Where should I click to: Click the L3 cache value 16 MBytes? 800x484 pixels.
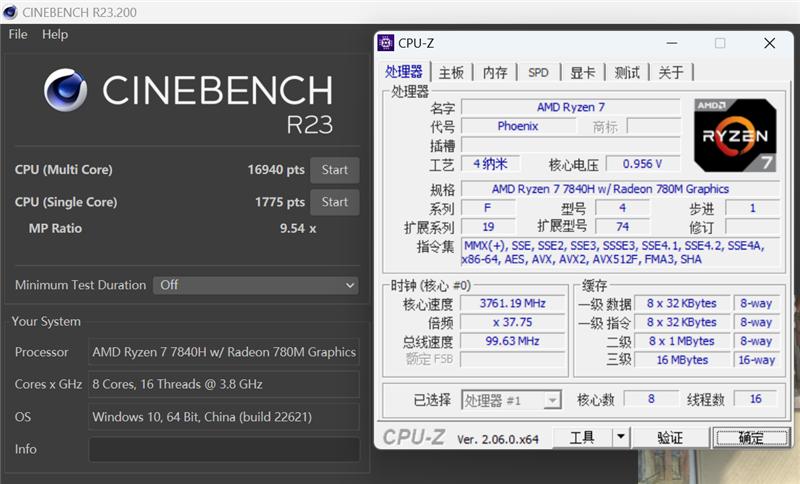682,360
